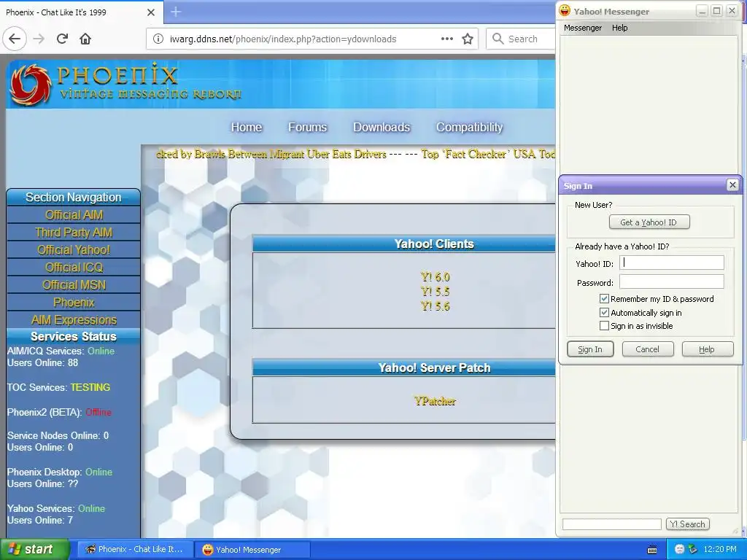Download Y! 6.0 client

[x=435, y=276]
